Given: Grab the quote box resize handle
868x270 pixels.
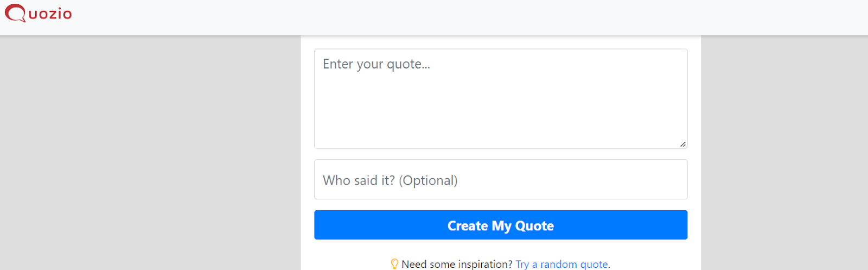Looking at the screenshot, I should coord(682,144).
